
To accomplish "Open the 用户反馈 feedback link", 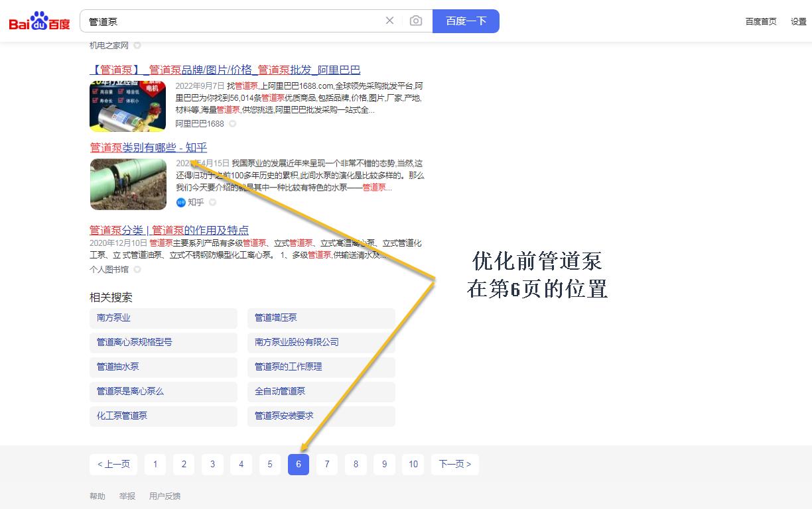I will click(x=164, y=496).
